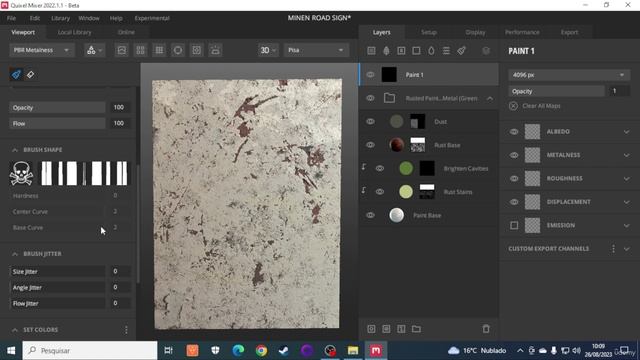Expand the Emission channel settings
The image size is (640, 360).
tap(627, 225)
